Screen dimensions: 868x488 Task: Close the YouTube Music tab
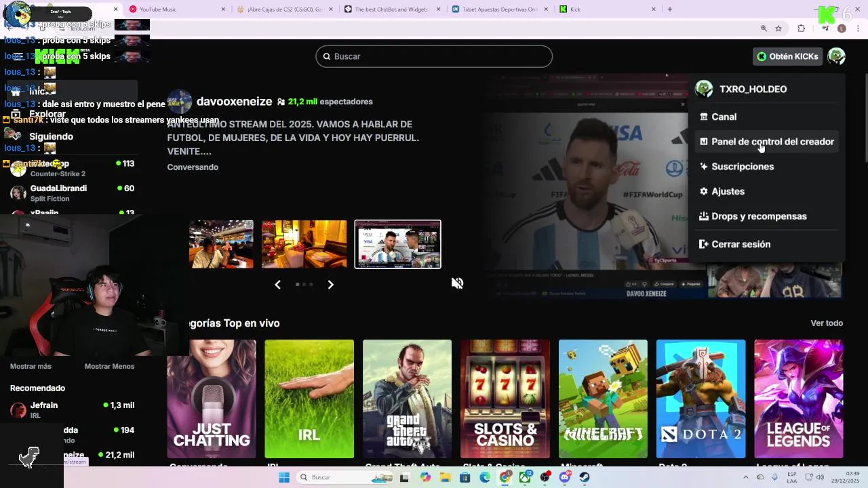pyautogui.click(x=223, y=9)
